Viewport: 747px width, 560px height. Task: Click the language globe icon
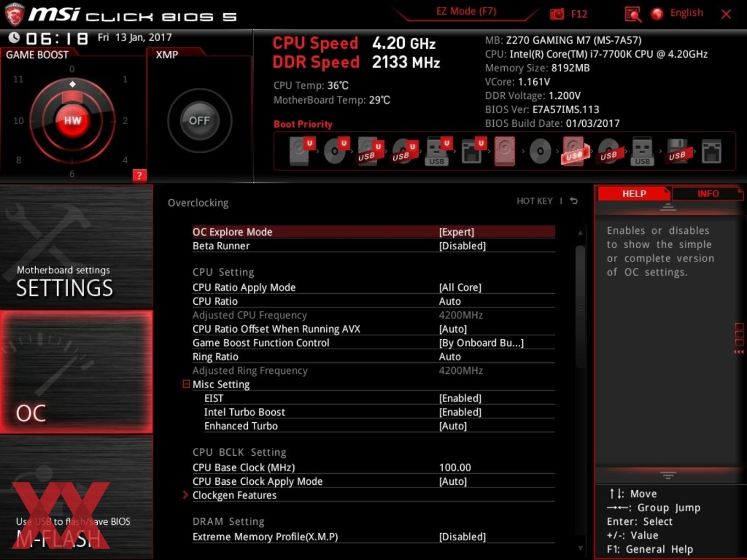click(657, 14)
